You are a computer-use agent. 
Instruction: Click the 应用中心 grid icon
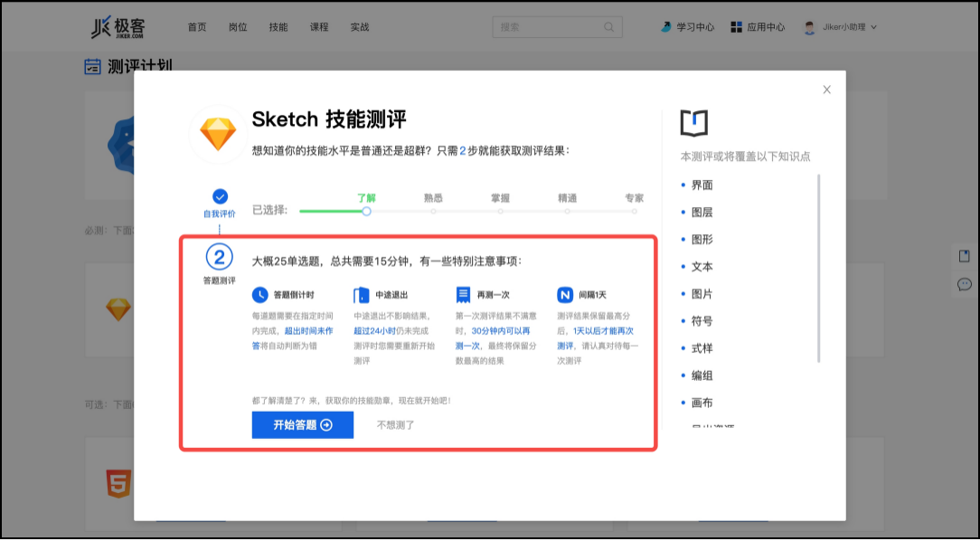pyautogui.click(x=736, y=27)
